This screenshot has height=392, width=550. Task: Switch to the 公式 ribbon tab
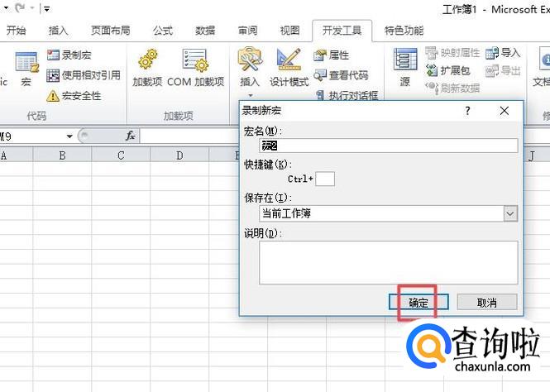pos(163,31)
